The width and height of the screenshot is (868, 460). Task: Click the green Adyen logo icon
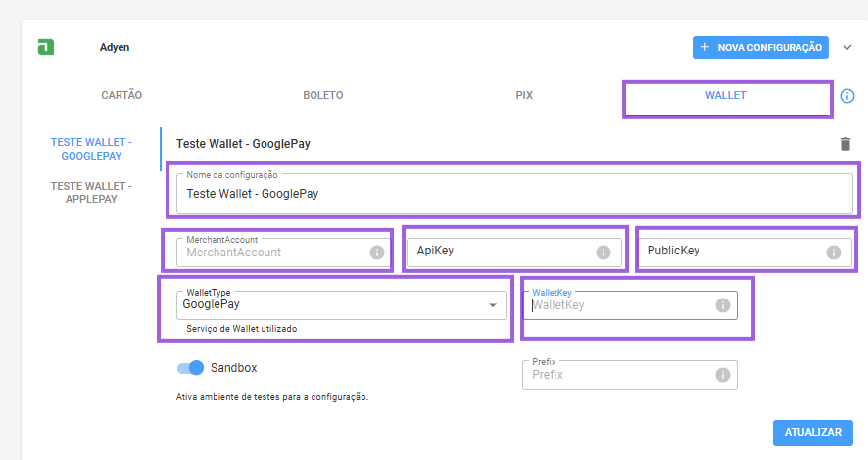click(46, 47)
